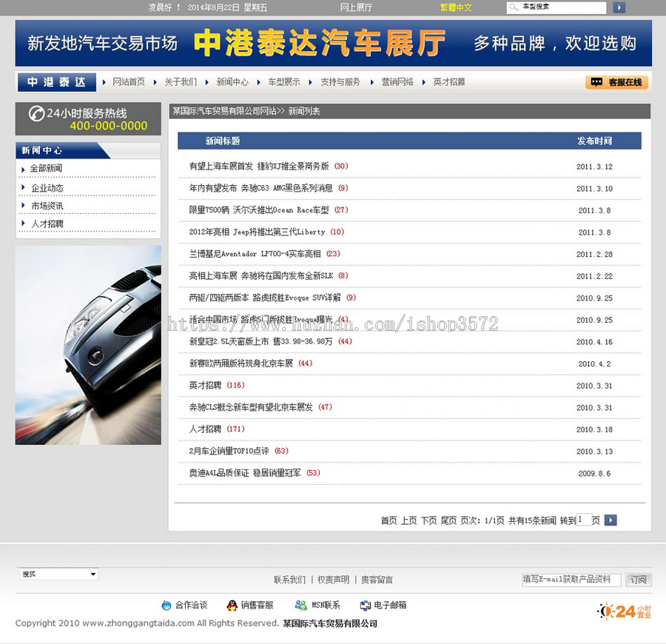Expand the 市场资讯 sidebar category
Image resolution: width=666 pixels, height=644 pixels.
(44, 206)
